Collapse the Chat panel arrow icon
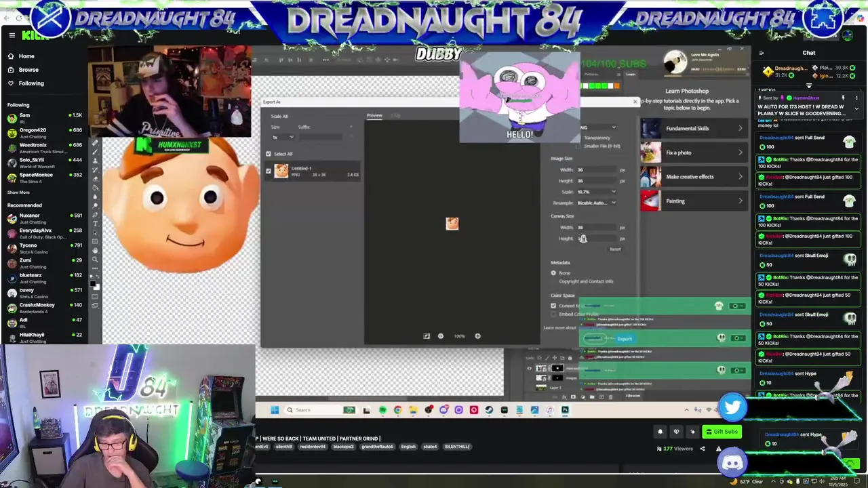This screenshot has height=488, width=868. [762, 53]
